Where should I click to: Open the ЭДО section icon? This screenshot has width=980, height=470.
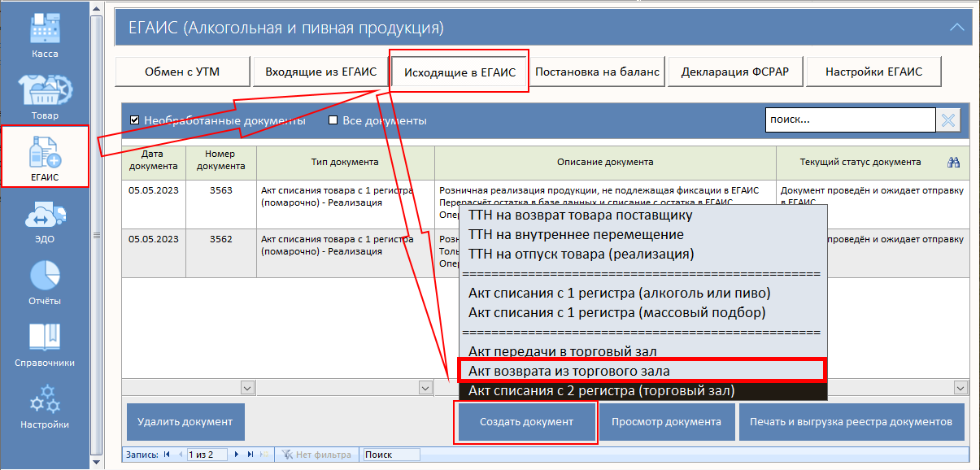(45, 216)
